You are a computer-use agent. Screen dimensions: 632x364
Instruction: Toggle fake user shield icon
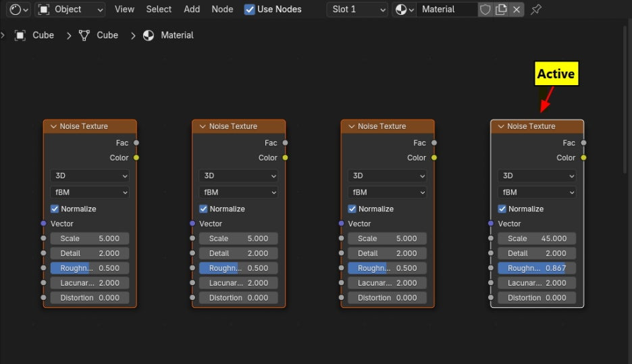(485, 9)
